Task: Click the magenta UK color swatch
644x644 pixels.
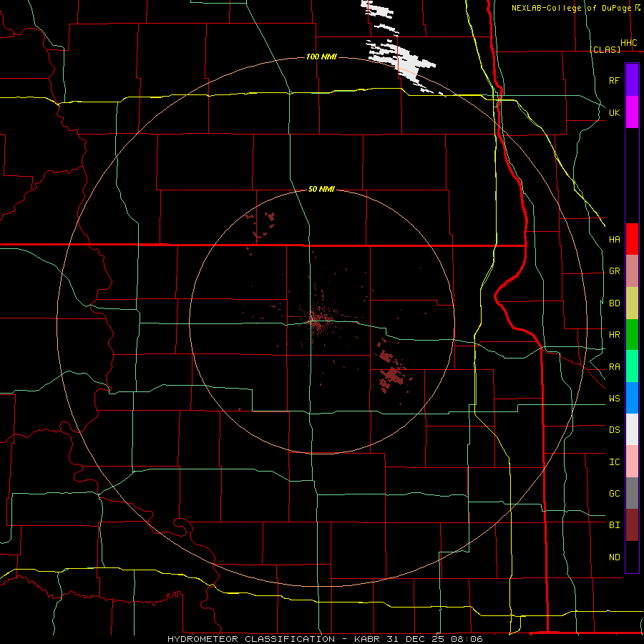Action: (632, 112)
